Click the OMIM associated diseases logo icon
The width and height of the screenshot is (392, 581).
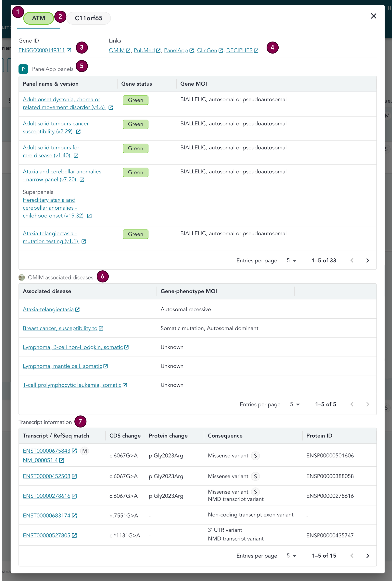(22, 277)
